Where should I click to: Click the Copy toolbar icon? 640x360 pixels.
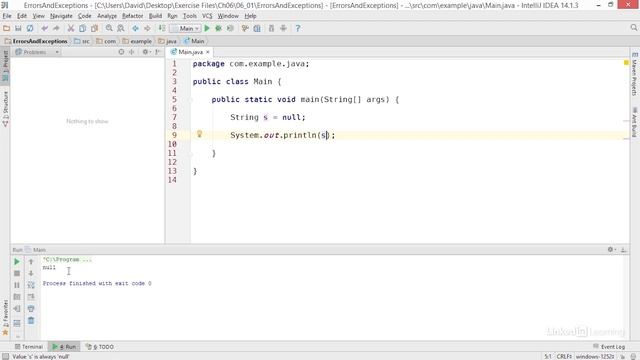[82, 28]
